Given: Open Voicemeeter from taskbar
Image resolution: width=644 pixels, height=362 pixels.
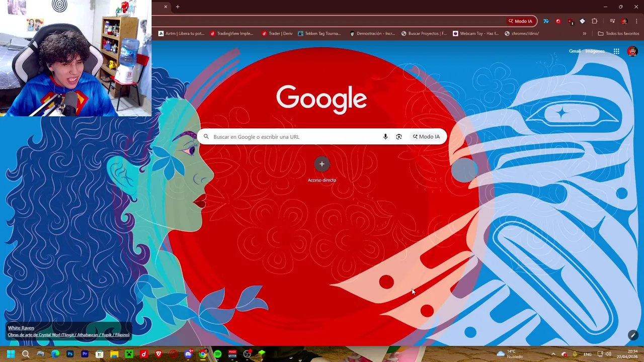Looking at the screenshot, I should [x=232, y=354].
